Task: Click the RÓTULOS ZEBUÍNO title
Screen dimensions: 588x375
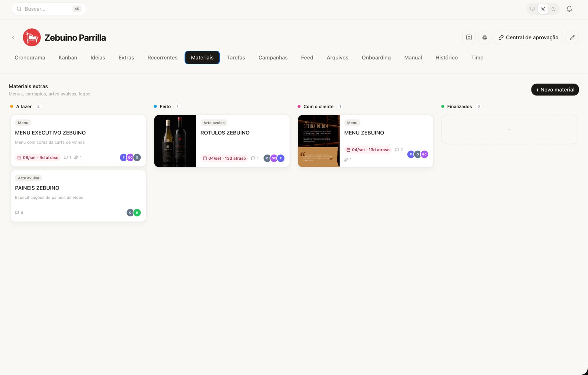Action: (225, 133)
